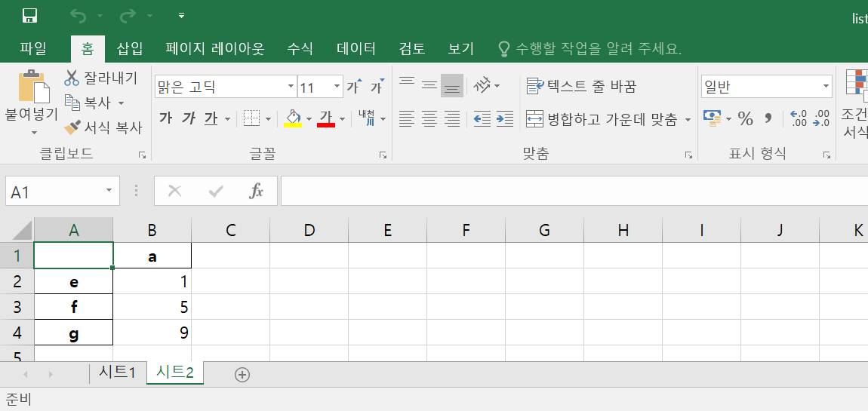Toggle italic formatting (slanted 가 button)
The width and height of the screenshot is (868, 411).
point(189,118)
